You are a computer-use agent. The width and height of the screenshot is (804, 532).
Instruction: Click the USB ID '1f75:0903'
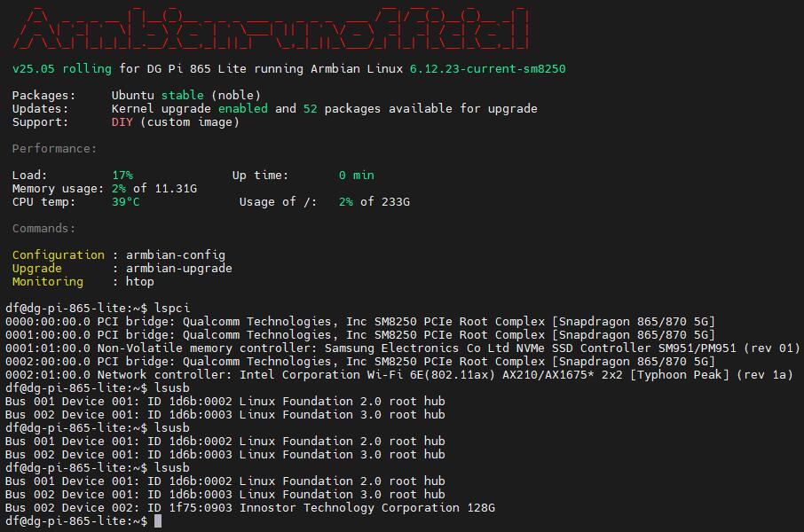pyautogui.click(x=201, y=508)
